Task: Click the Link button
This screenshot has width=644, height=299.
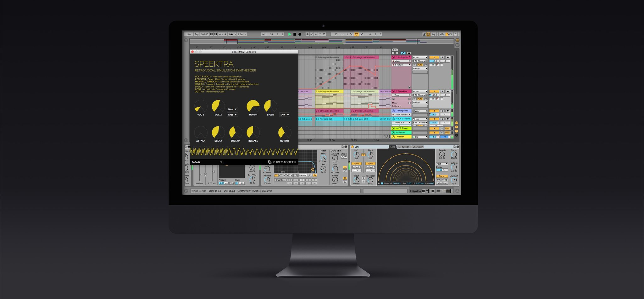Action: click(189, 34)
